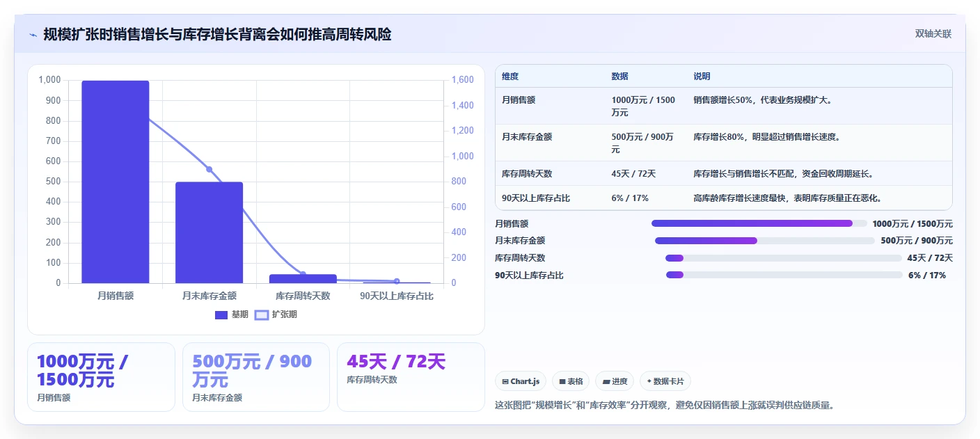
Task: Click the short 库存周转天数 chart bar
Action: tap(303, 278)
